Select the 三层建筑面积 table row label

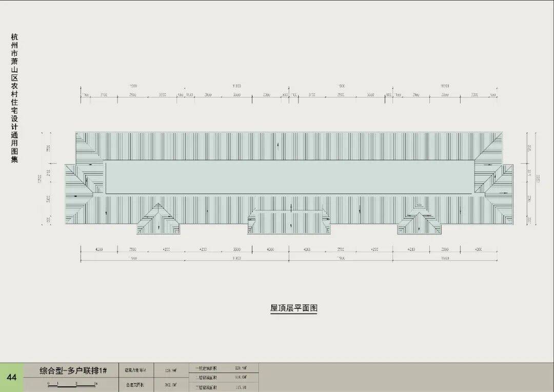(206, 387)
